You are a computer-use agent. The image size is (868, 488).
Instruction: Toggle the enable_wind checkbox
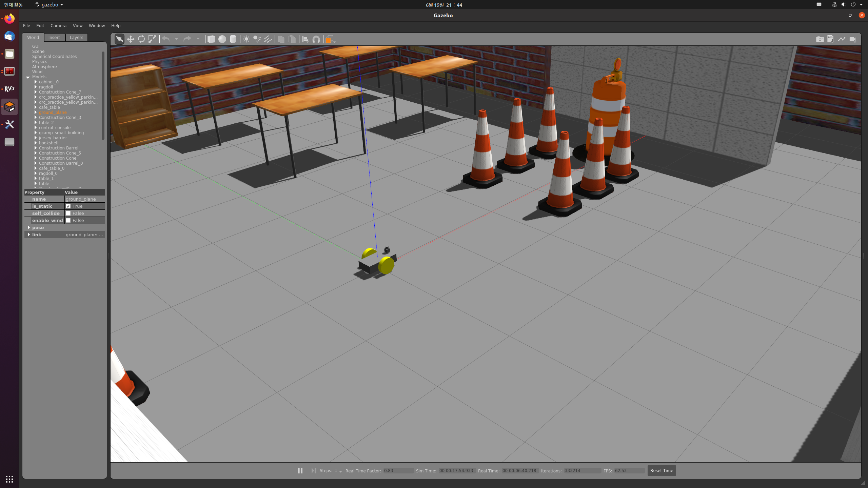click(68, 220)
